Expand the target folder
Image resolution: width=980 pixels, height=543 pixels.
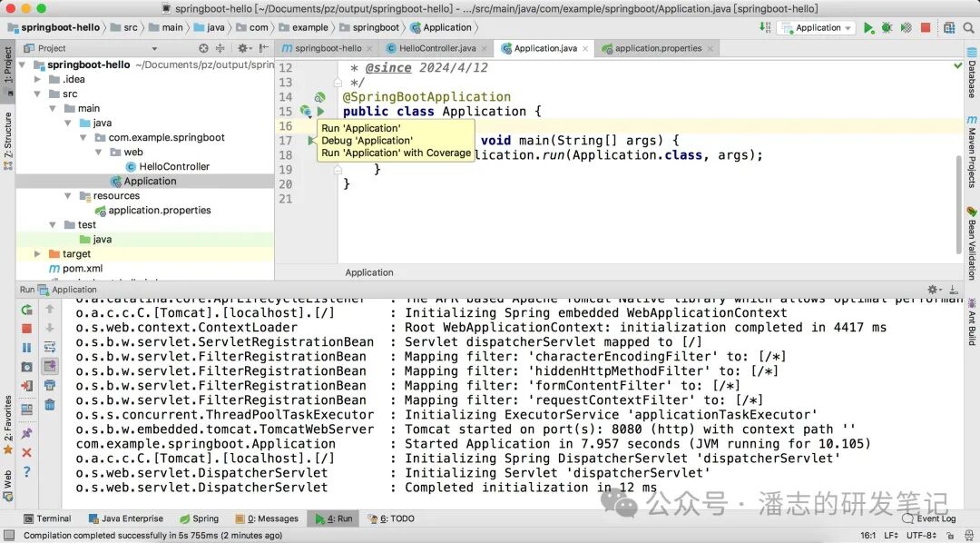[37, 254]
